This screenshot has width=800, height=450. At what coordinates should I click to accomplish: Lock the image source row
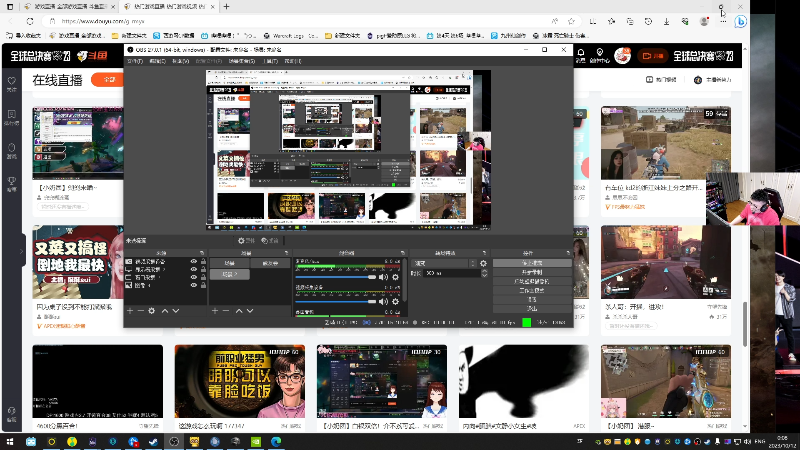(203, 285)
